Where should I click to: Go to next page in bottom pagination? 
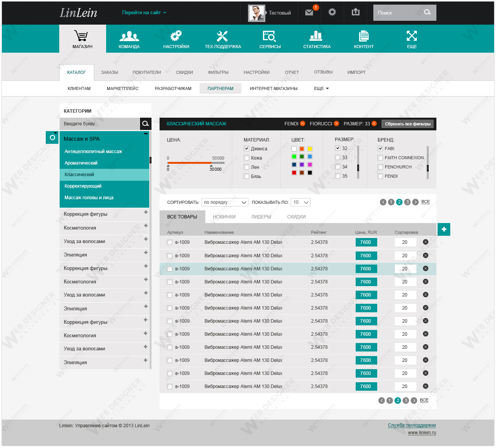pos(414,400)
